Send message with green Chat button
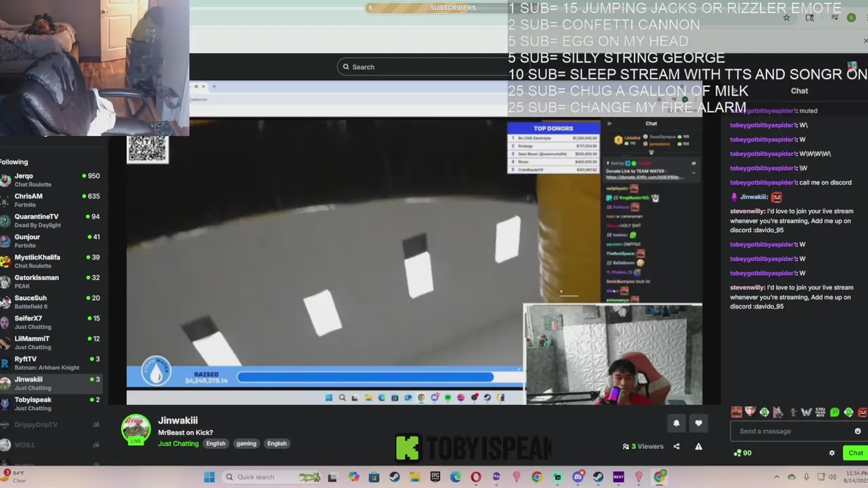This screenshot has height=488, width=868. 855,453
